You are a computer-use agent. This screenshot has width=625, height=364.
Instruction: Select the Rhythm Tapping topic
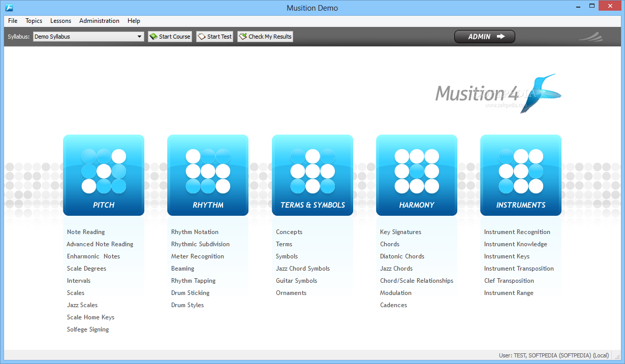[x=194, y=281]
